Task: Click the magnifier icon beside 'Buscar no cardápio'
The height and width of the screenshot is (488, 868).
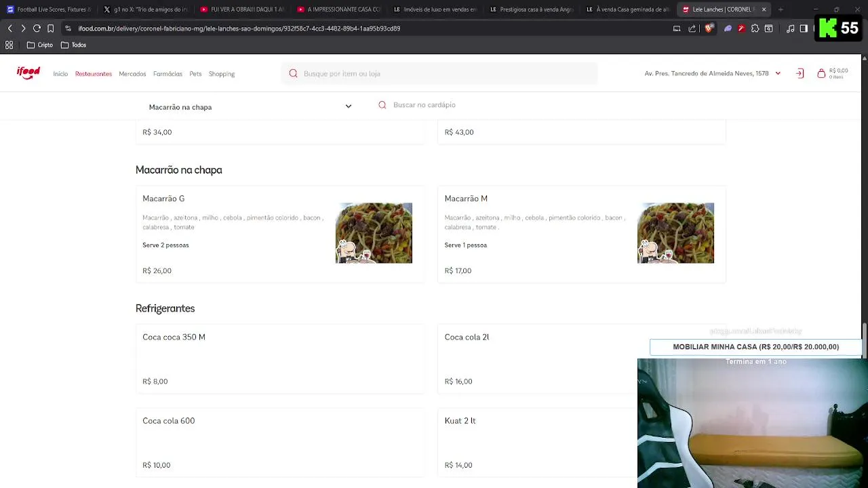Action: pyautogui.click(x=382, y=105)
